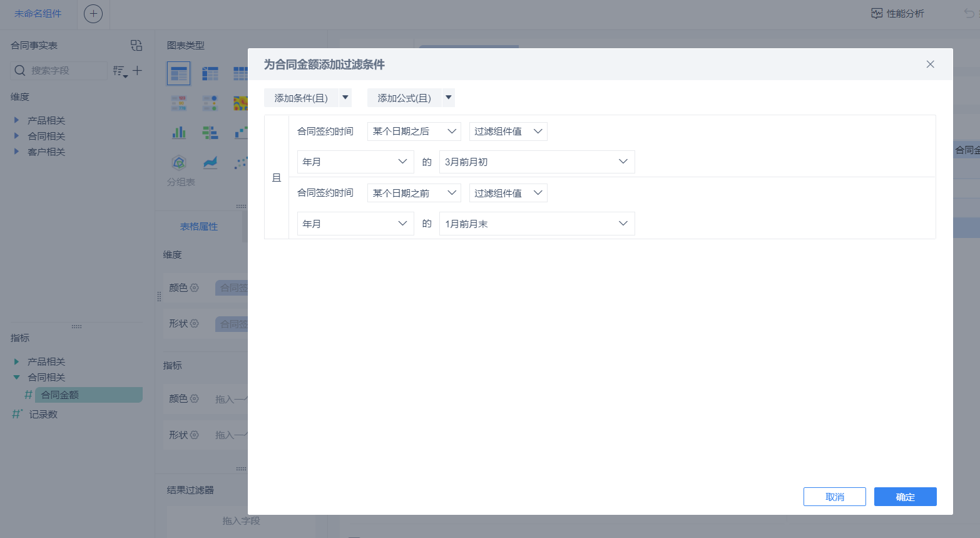Viewport: 980px width, 538px height.
Task: Switch to the 表格属性 tab
Action: pos(199,227)
